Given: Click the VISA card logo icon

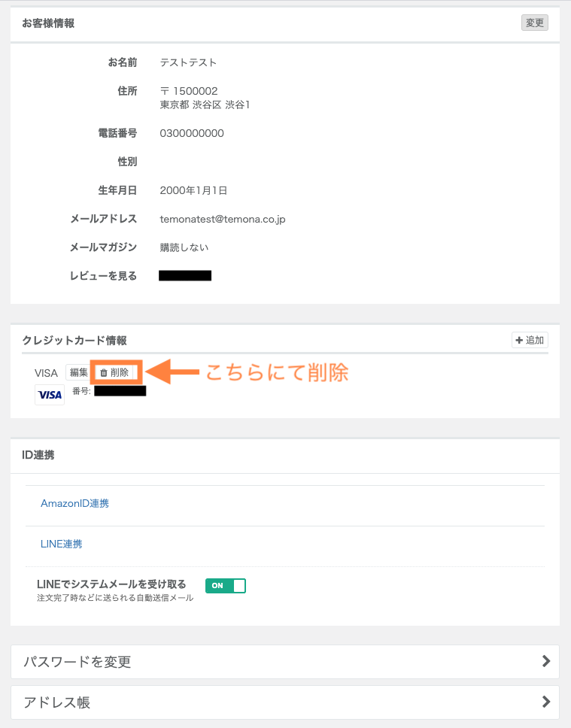Looking at the screenshot, I should 50,395.
